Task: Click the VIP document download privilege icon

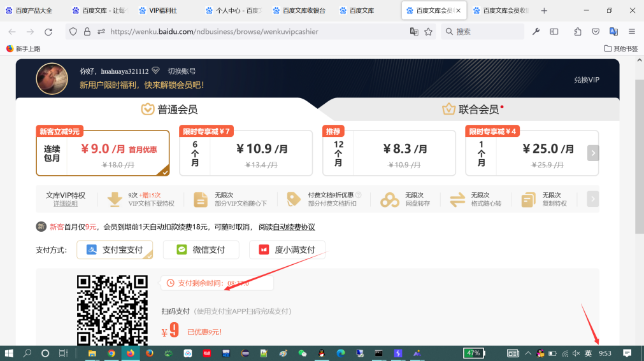Action: coord(115,199)
